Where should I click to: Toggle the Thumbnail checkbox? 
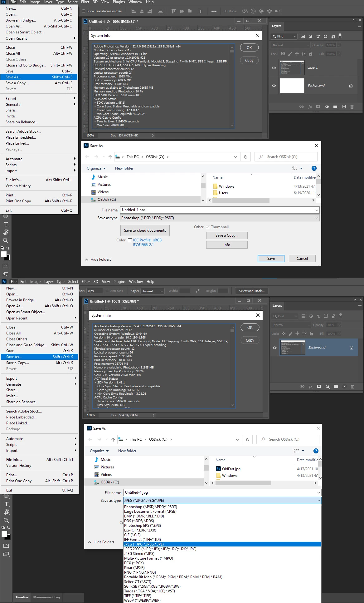tap(208, 227)
